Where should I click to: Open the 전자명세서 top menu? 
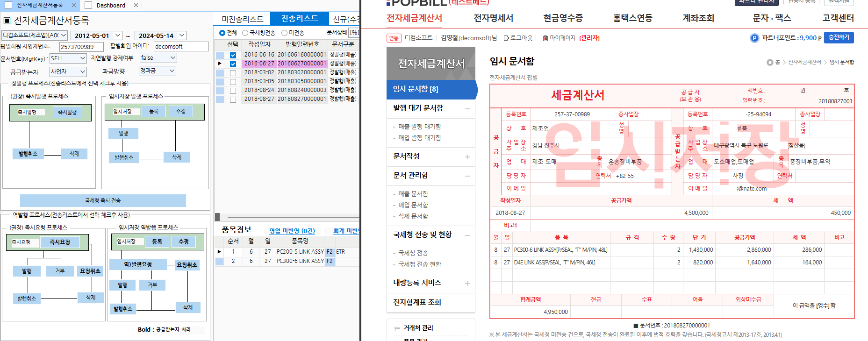[493, 18]
